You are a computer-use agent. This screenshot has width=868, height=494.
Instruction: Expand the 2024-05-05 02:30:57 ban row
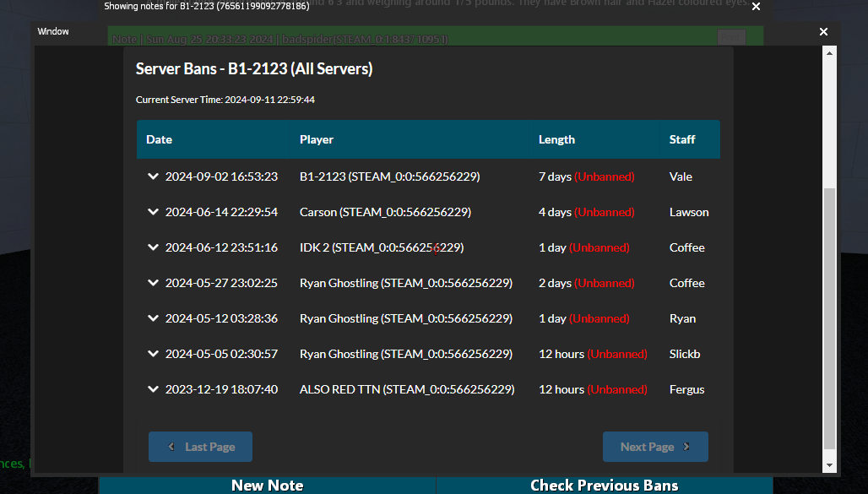pos(154,354)
